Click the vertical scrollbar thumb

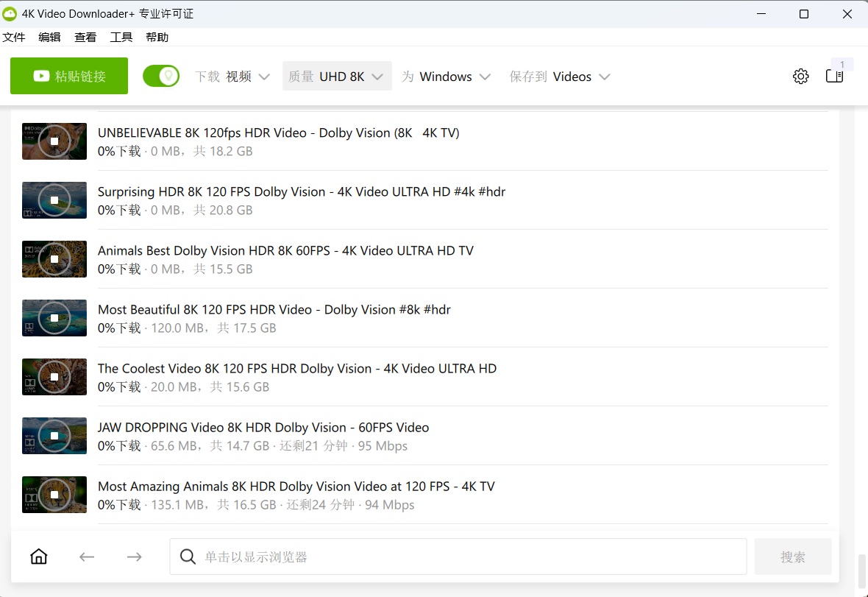tap(861, 571)
